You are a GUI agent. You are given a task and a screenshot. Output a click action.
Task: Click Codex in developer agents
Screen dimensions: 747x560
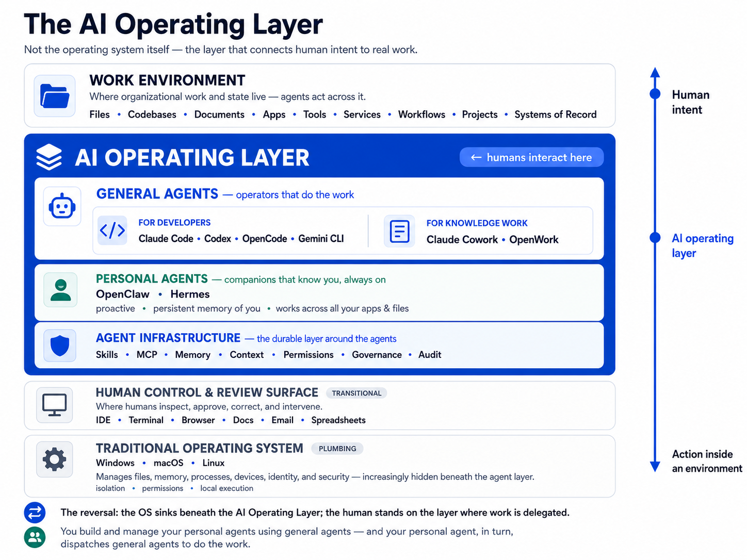[218, 239]
